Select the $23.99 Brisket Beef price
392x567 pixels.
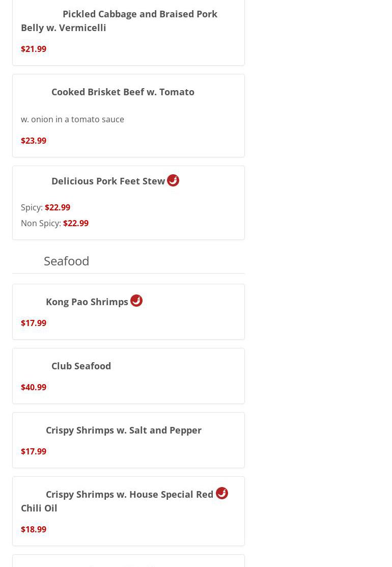coord(34,141)
